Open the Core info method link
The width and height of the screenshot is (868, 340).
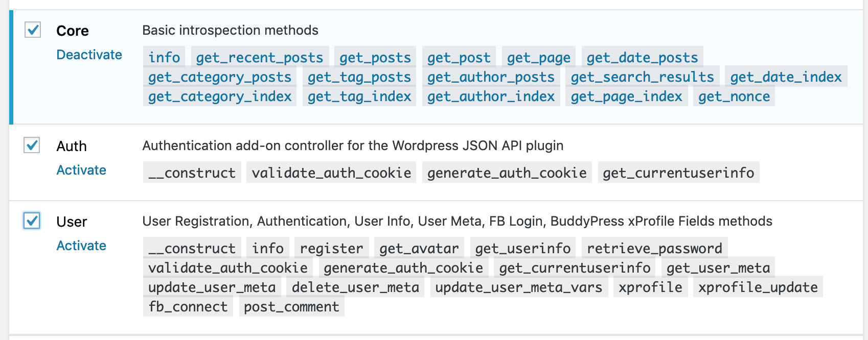[x=164, y=57]
